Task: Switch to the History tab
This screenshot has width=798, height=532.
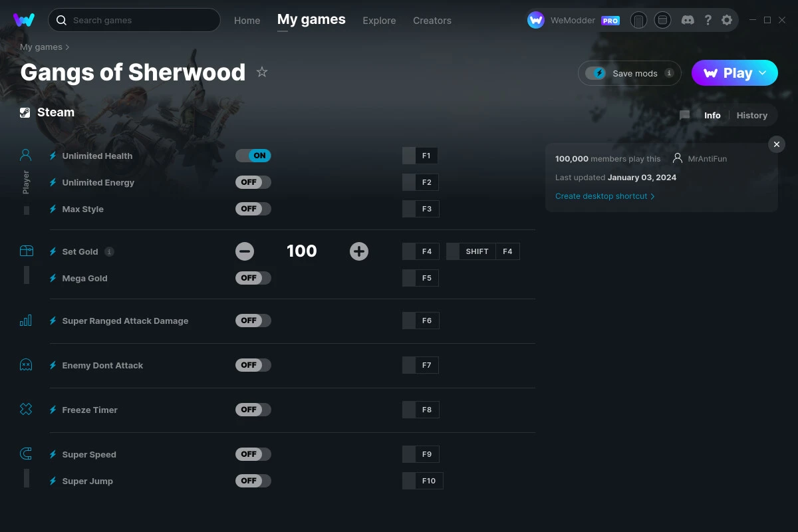Action: coord(751,115)
